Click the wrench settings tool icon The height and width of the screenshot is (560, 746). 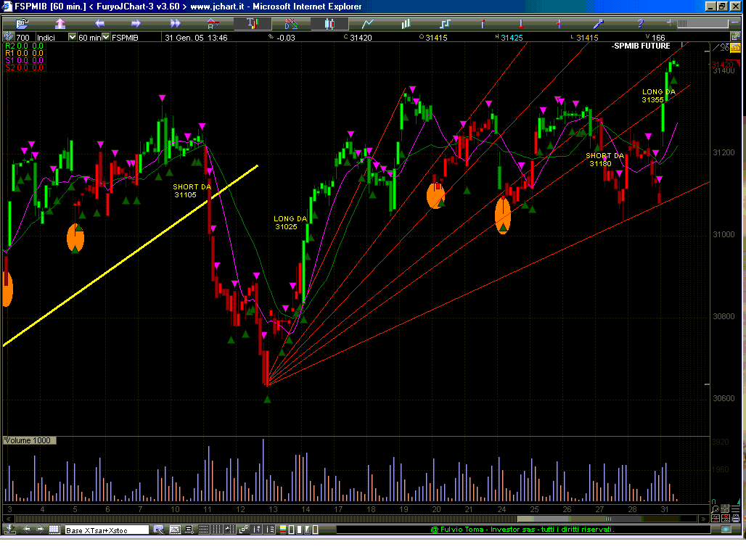pos(599,24)
